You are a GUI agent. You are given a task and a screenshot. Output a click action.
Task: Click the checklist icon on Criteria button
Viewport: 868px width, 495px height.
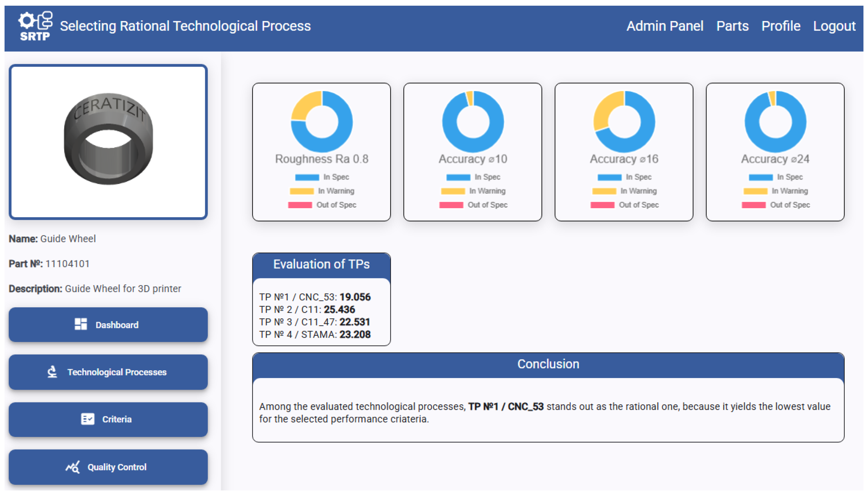(x=88, y=419)
